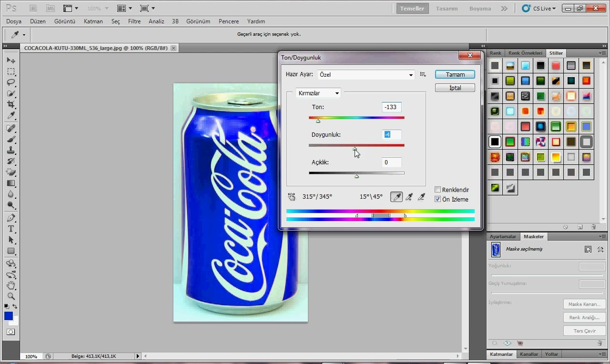Select the Horizontal Type tool

pyautogui.click(x=11, y=229)
